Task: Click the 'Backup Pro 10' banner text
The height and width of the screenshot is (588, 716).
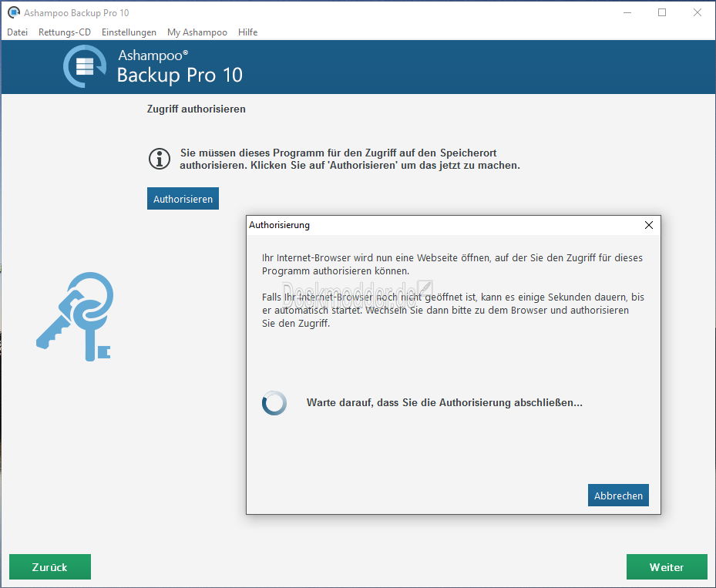Action: (180, 76)
